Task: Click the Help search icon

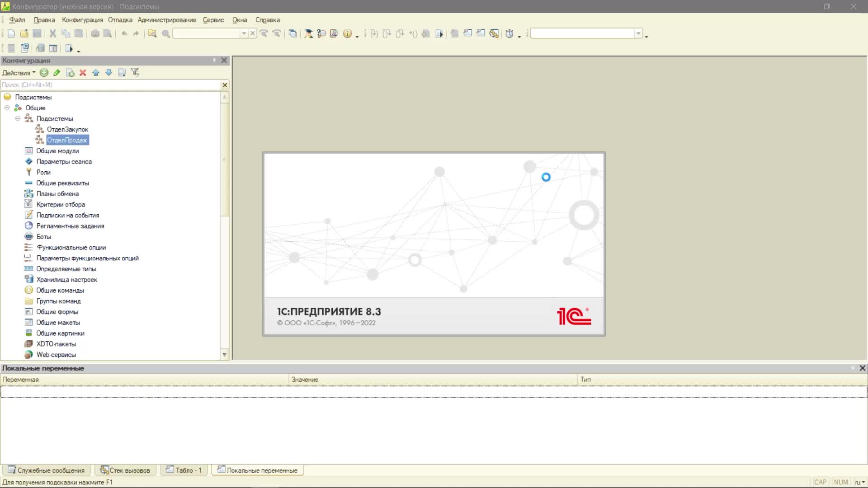Action: pyautogui.click(x=321, y=33)
